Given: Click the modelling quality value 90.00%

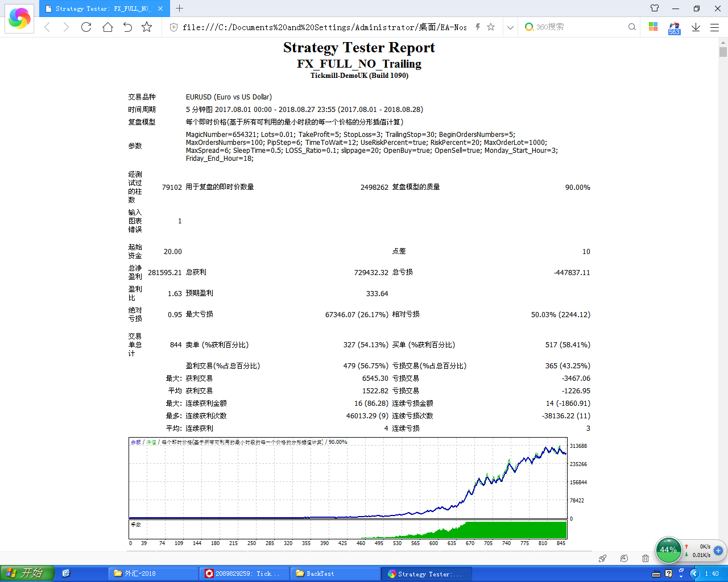Looking at the screenshot, I should click(577, 188).
